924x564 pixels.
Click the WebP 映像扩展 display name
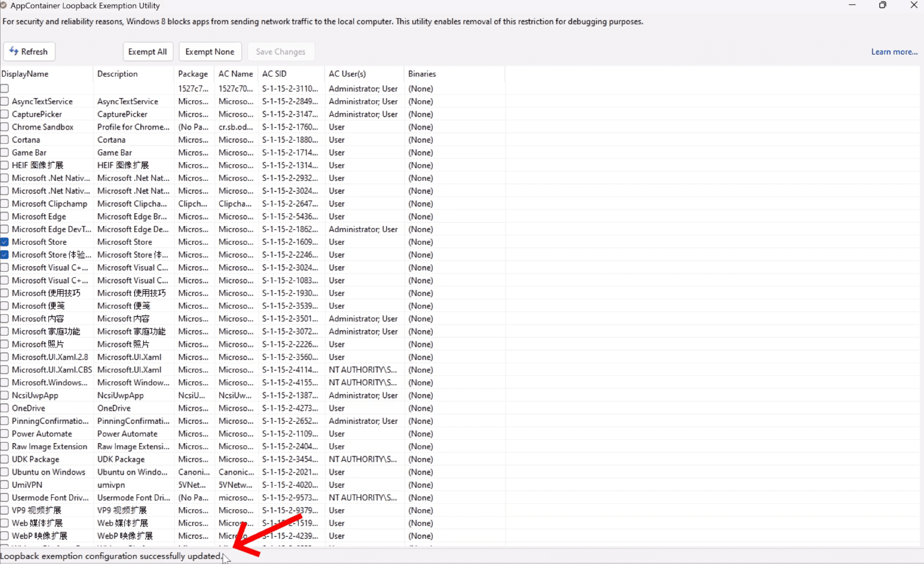[39, 536]
